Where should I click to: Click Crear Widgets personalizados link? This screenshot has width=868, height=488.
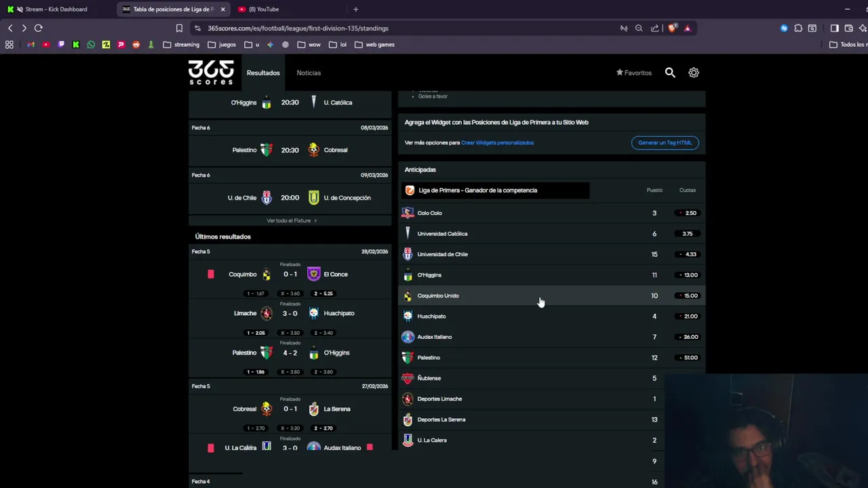point(497,142)
